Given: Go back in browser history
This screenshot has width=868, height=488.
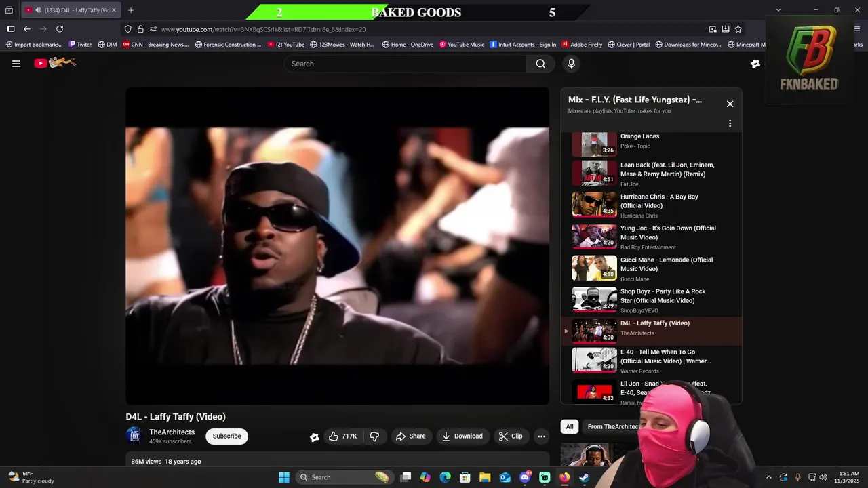Looking at the screenshot, I should pos(27,29).
